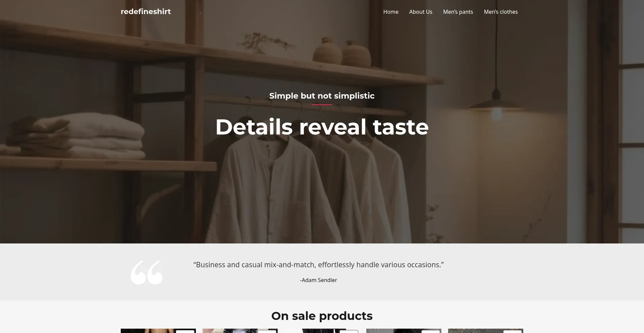Click the business and casual quote text
This screenshot has height=333, width=644.
point(319,265)
